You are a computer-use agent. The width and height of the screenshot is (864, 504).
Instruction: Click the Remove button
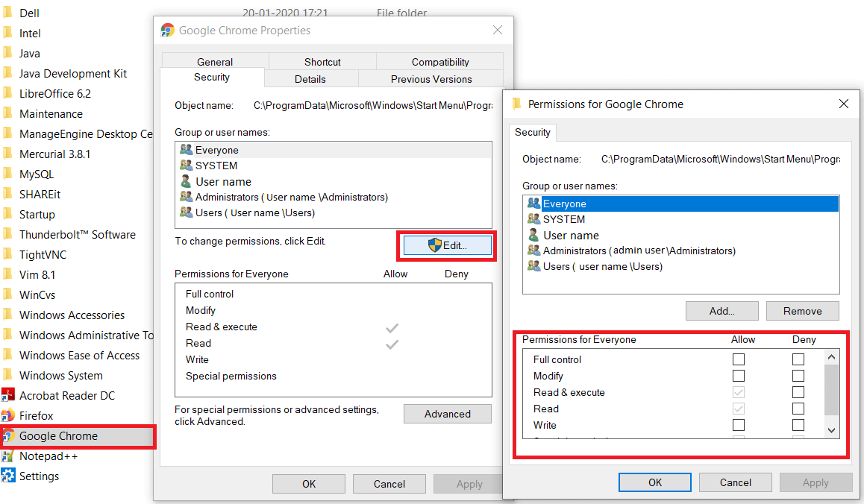point(803,311)
